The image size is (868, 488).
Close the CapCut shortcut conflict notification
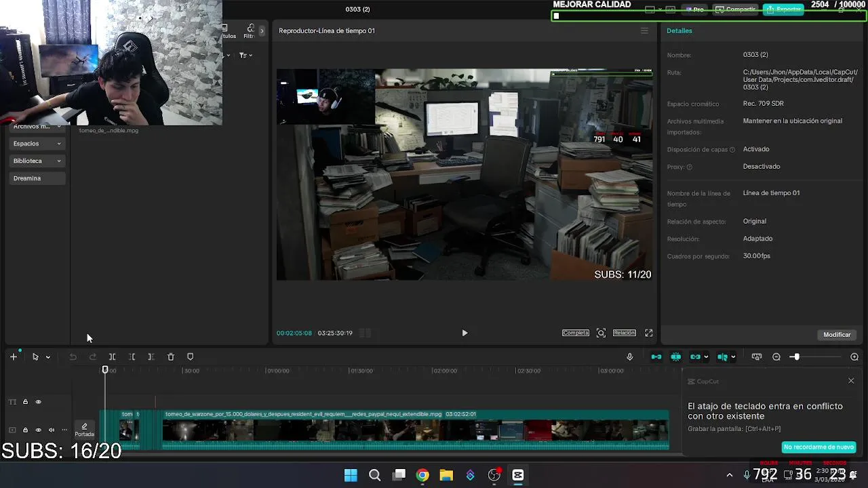pyautogui.click(x=851, y=381)
